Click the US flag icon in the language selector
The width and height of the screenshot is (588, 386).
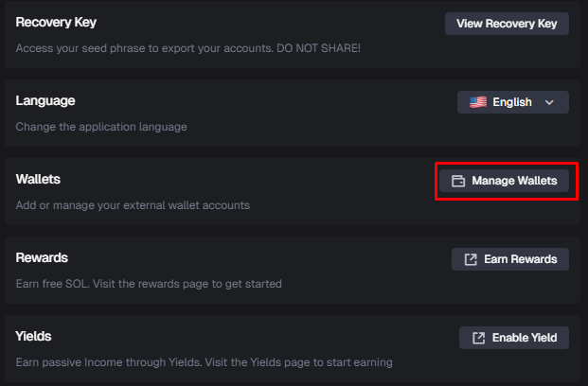tap(478, 102)
